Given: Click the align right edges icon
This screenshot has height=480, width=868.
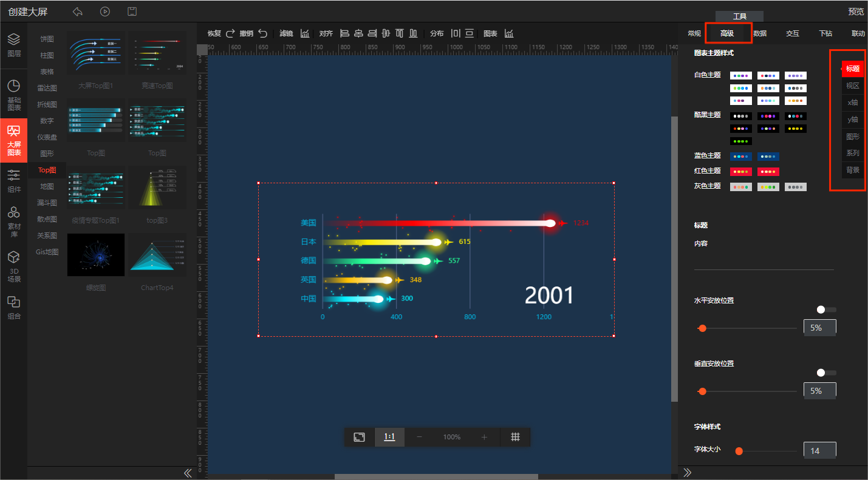Looking at the screenshot, I should (372, 33).
